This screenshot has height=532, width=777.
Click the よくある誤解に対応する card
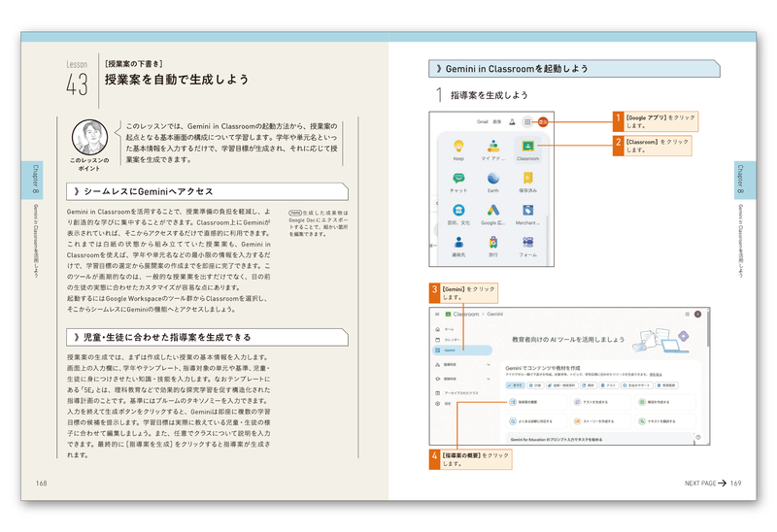pos(535,421)
